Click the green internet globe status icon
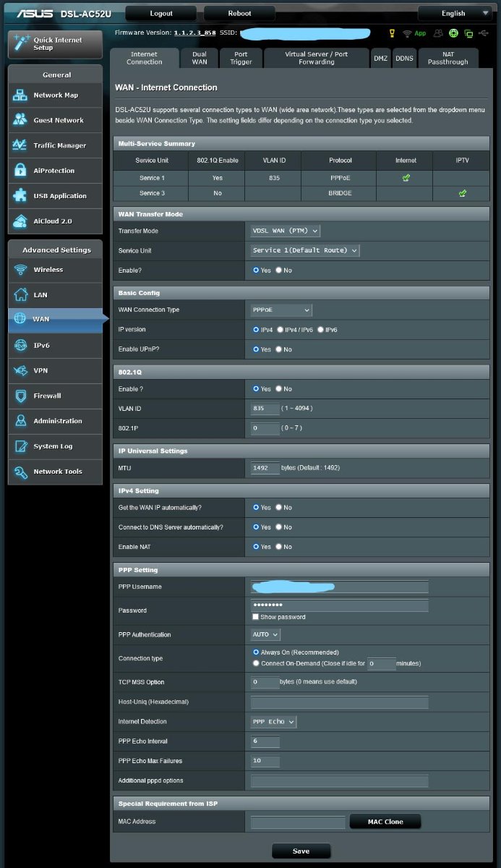 coord(453,33)
